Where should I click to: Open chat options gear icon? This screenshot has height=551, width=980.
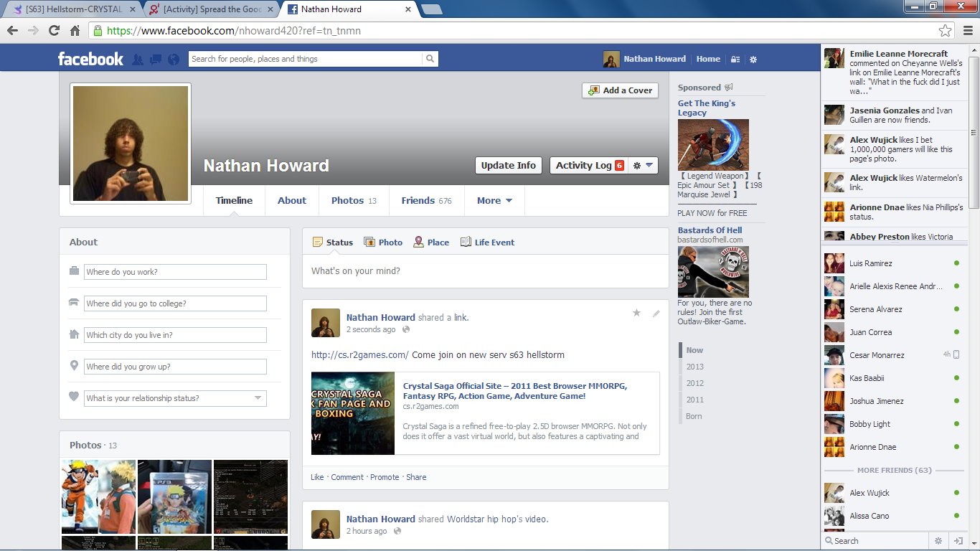tap(938, 541)
